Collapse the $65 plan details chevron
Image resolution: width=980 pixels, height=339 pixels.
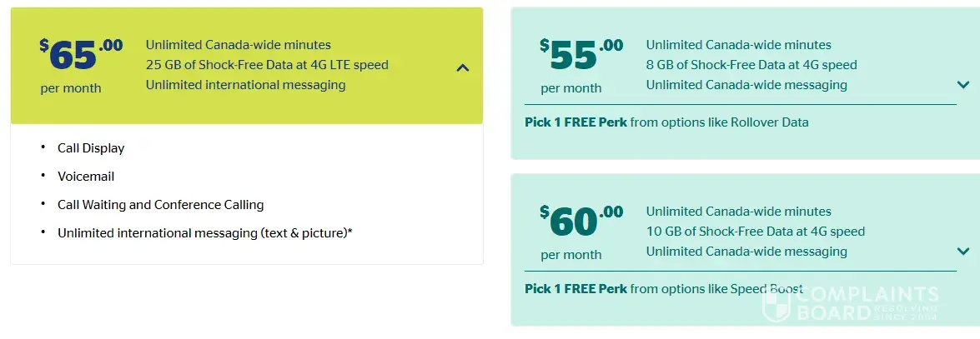[x=463, y=68]
